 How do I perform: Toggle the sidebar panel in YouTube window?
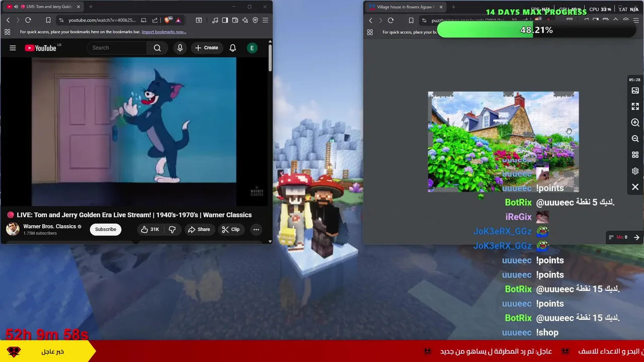click(225, 20)
